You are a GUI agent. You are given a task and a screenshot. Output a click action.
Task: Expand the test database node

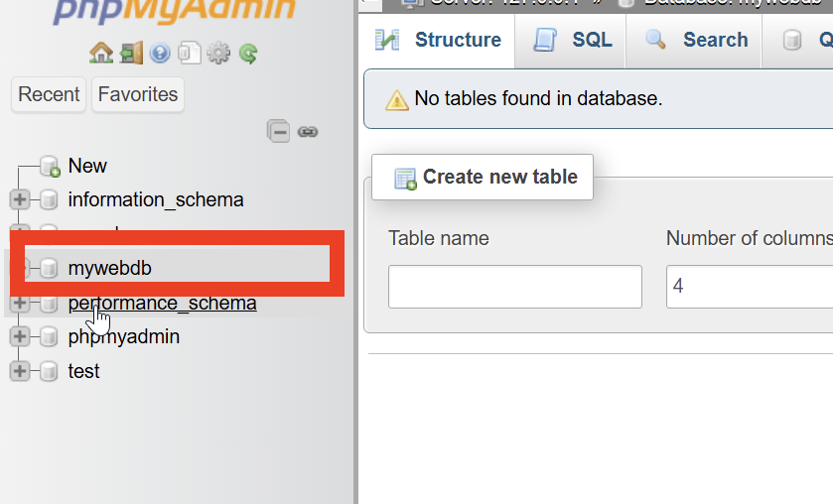pos(19,371)
